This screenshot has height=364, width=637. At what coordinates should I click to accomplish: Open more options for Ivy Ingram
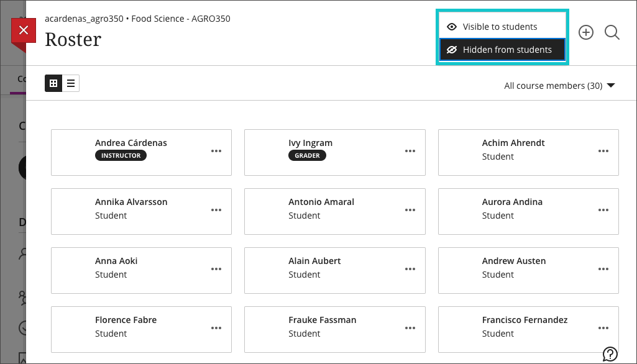(x=410, y=151)
